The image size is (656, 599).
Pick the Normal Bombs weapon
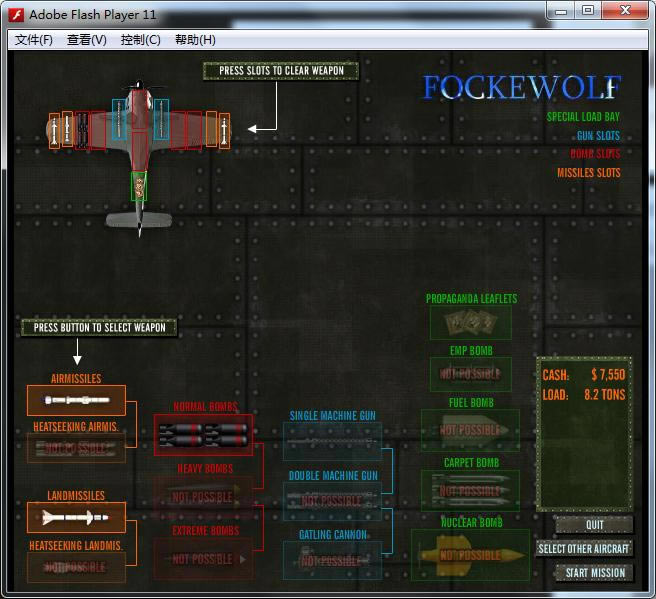point(203,434)
